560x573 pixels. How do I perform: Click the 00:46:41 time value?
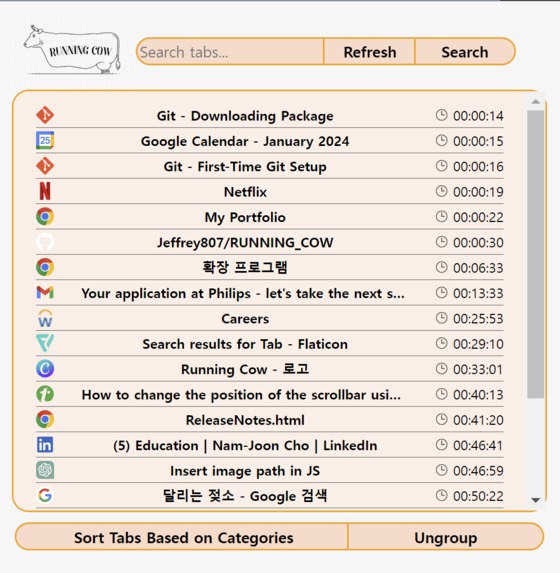[x=478, y=445]
